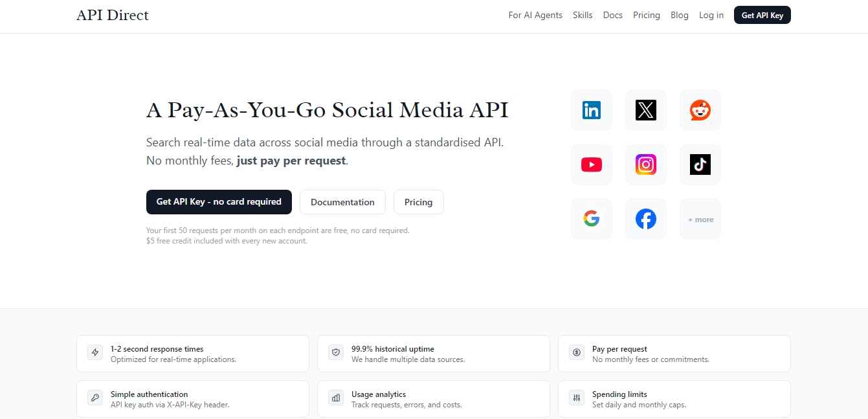Click 'Track requests, errors, and costs.' text
Image resolution: width=868 pixels, height=419 pixels.
pos(406,405)
